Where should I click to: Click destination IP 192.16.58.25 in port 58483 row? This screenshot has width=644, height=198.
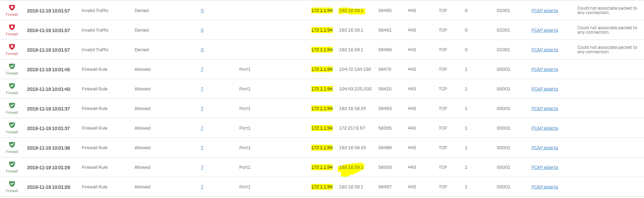[352, 109]
